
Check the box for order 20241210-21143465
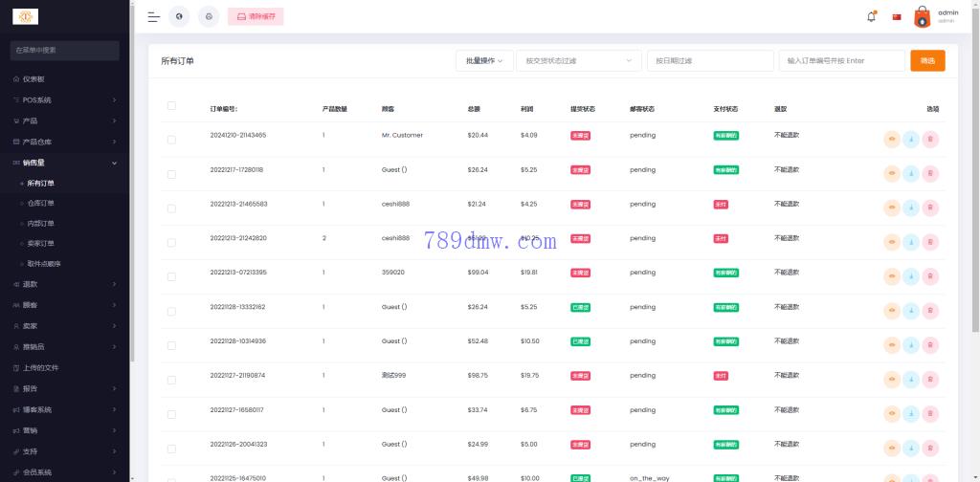171,140
